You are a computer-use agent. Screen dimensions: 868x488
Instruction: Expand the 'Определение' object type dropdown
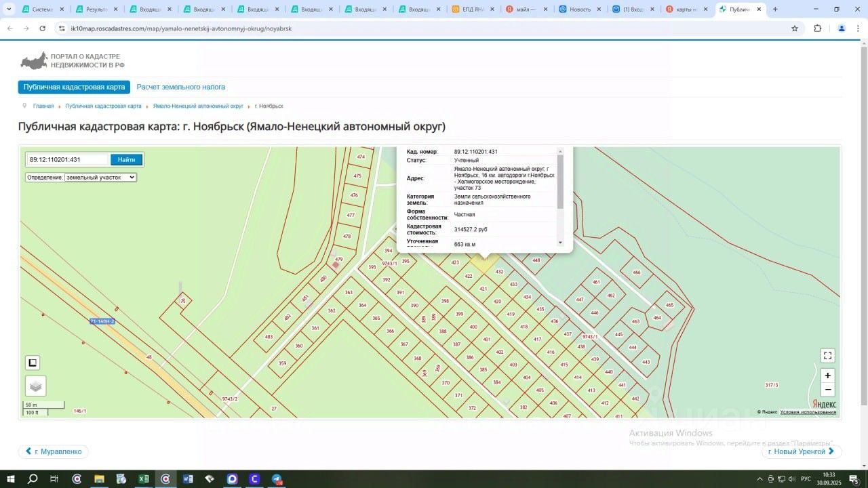click(x=100, y=177)
